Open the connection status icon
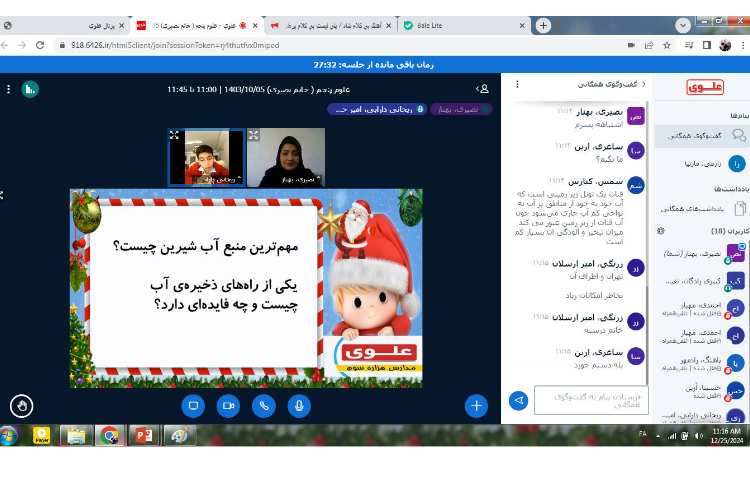Viewport: 750px width, 480px height. (x=30, y=89)
